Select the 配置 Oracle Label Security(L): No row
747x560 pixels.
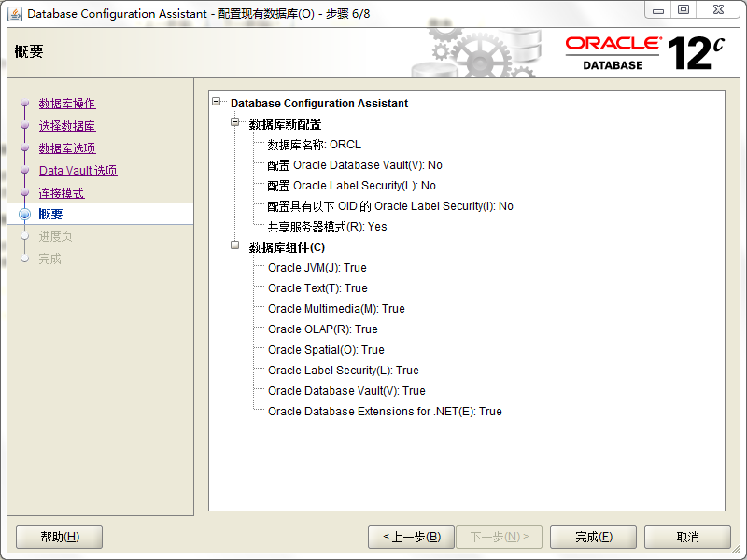[x=352, y=186]
